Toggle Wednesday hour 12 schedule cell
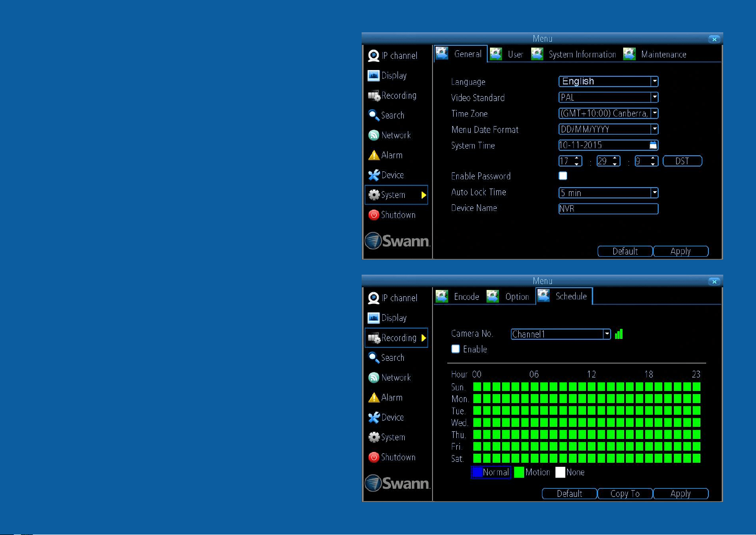The height and width of the screenshot is (535, 756). (591, 422)
